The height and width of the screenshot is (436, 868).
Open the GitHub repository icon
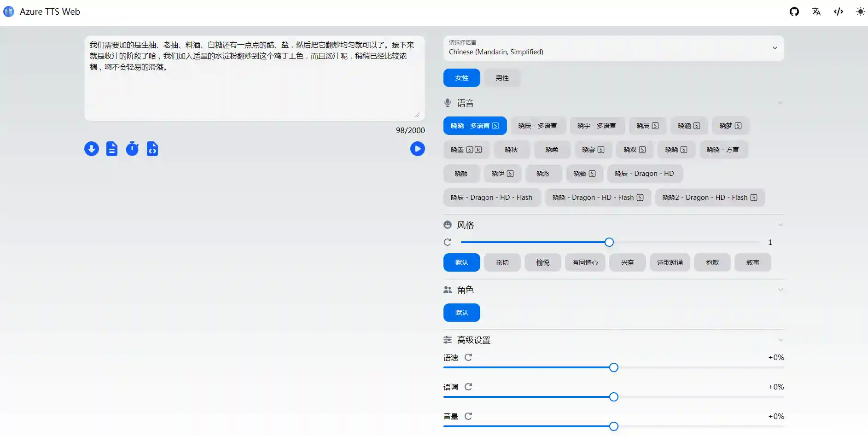794,12
